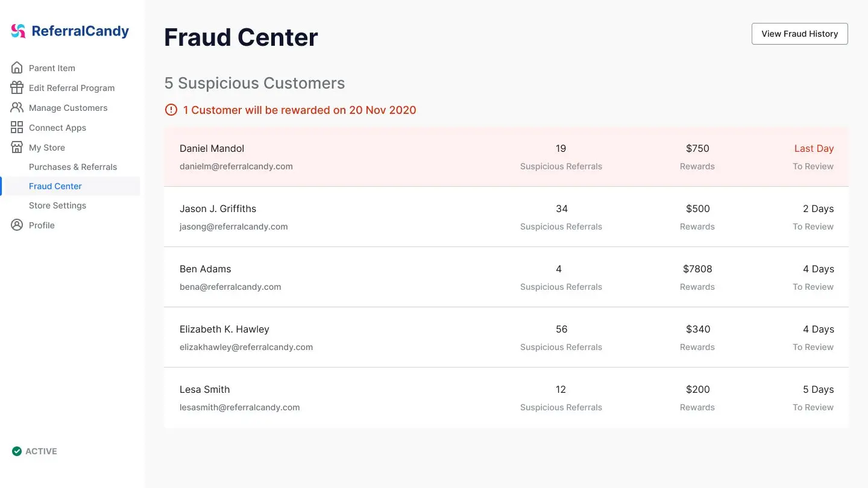Open Store Settings submenu item
The width and height of the screenshot is (868, 488).
(57, 205)
